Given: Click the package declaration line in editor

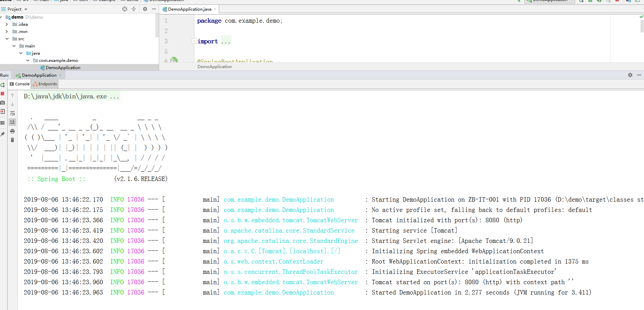Looking at the screenshot, I should tap(240, 21).
